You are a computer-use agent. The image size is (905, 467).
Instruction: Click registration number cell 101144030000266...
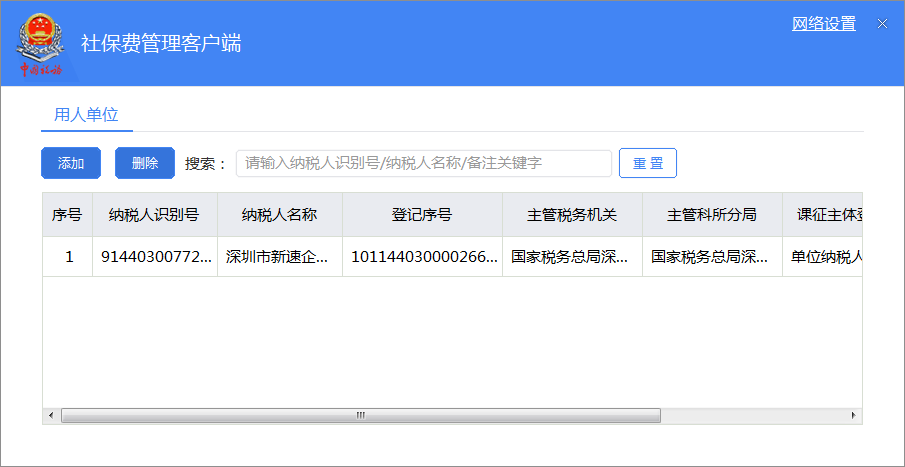tap(422, 256)
